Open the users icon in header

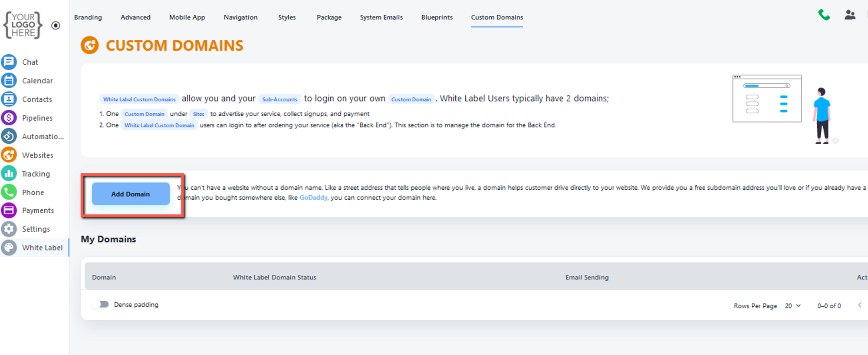pyautogui.click(x=850, y=15)
